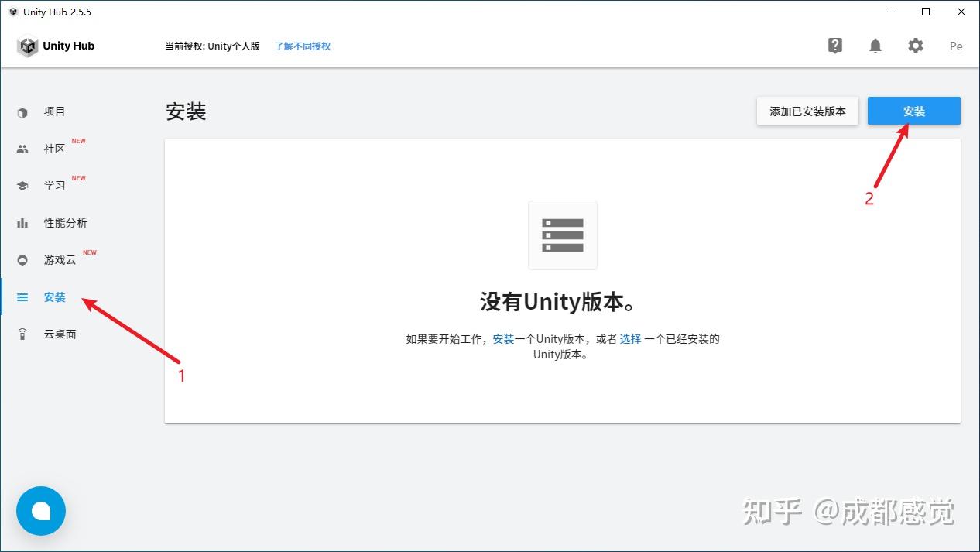Image resolution: width=980 pixels, height=552 pixels.
Task: Click the 选择 link to pick installed version
Action: pos(629,338)
